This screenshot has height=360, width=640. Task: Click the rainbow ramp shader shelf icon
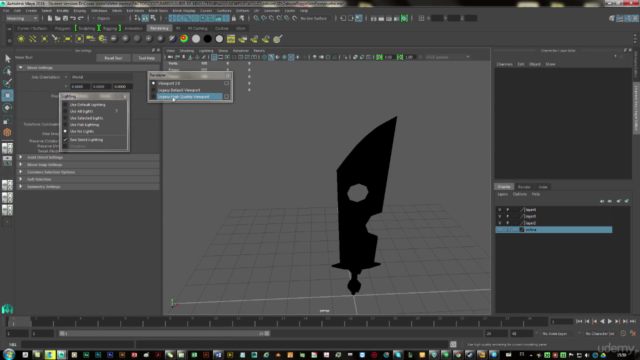(x=184, y=39)
